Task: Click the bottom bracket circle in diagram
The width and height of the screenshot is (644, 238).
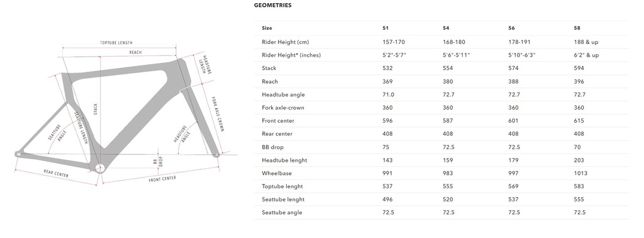Action: (99, 167)
